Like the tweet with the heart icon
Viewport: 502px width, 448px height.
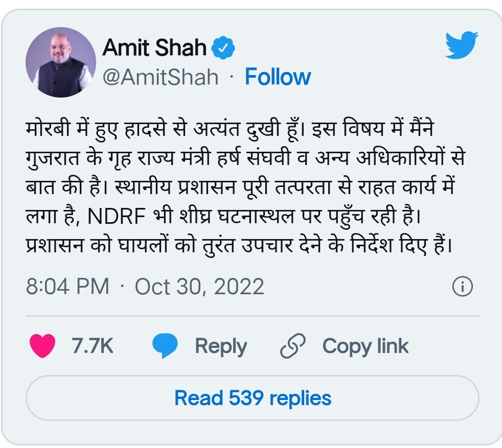pyautogui.click(x=42, y=346)
